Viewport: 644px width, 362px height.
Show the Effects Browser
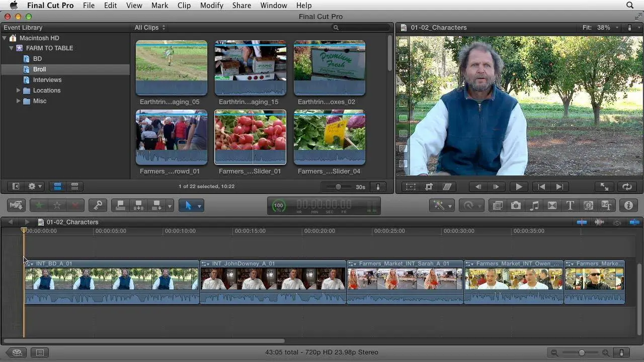pyautogui.click(x=498, y=206)
